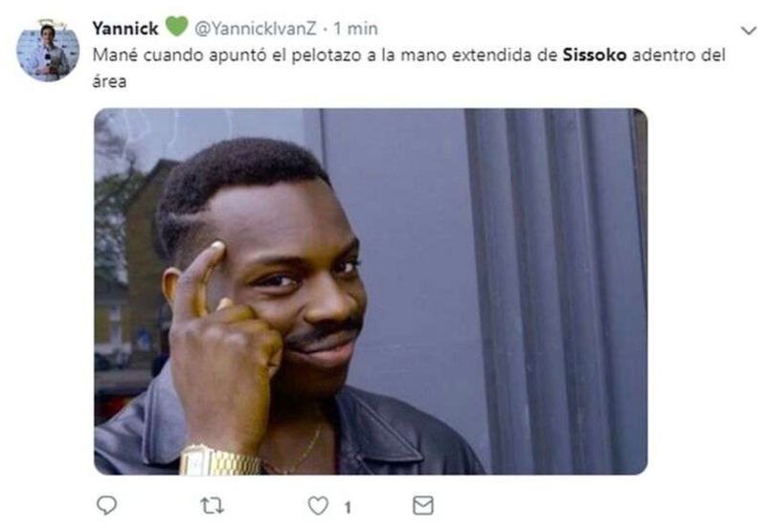Open tweet options chevron menu

coord(749,31)
